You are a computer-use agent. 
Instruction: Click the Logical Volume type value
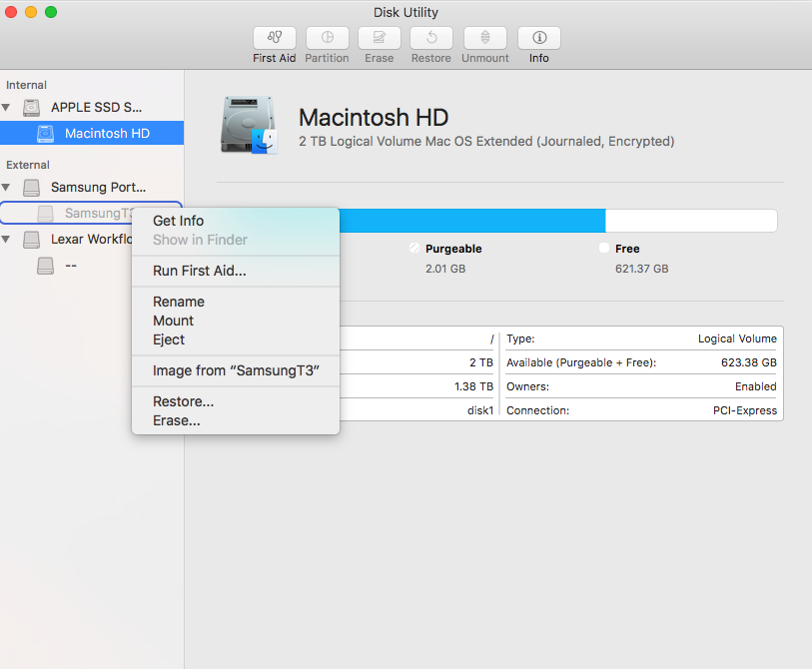point(737,339)
